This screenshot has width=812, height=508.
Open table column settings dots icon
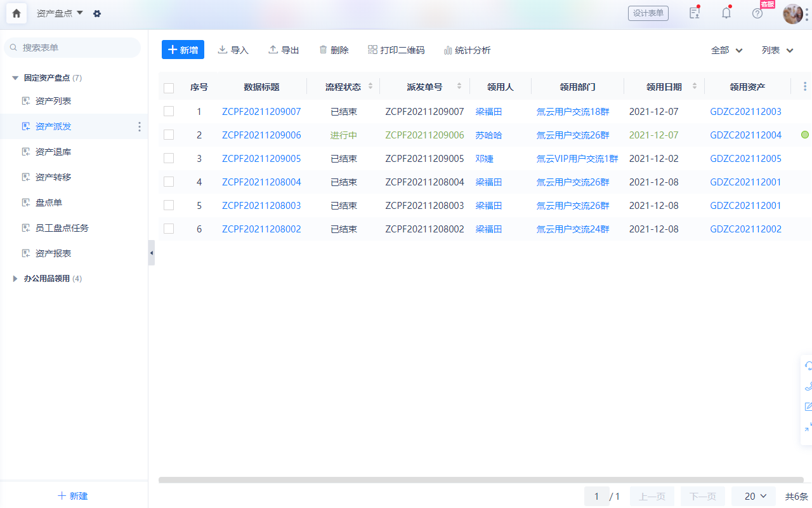point(805,86)
